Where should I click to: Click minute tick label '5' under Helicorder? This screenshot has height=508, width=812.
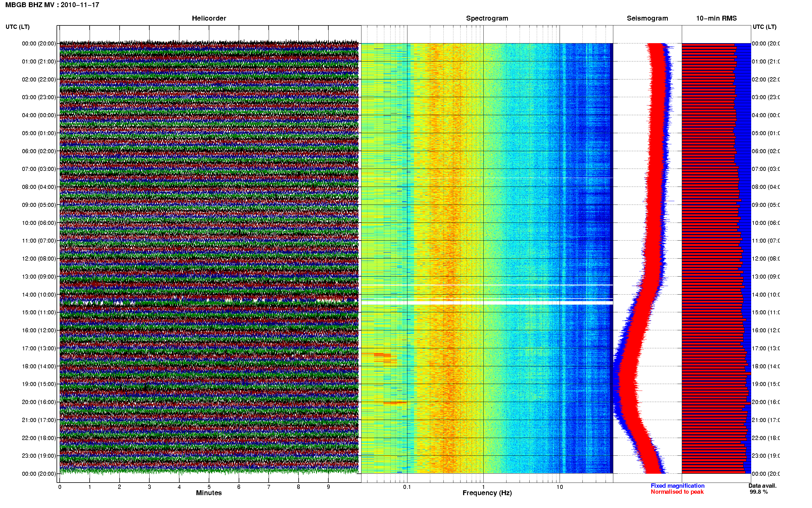(209, 487)
